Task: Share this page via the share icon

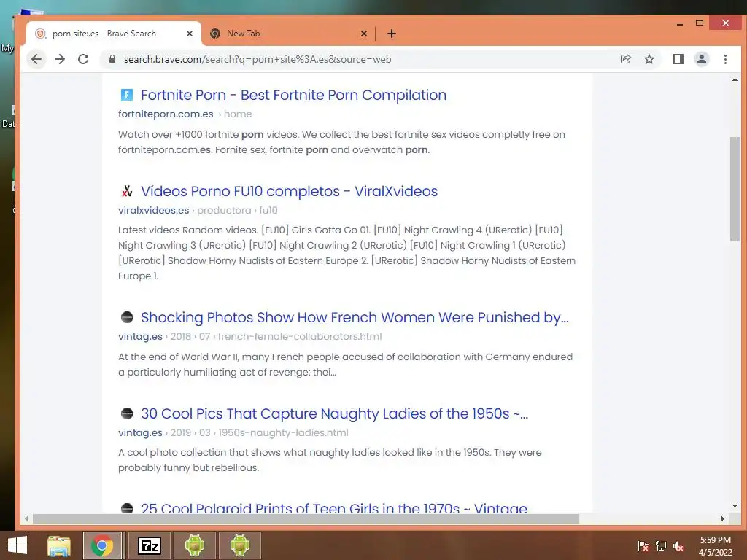Action: [625, 59]
